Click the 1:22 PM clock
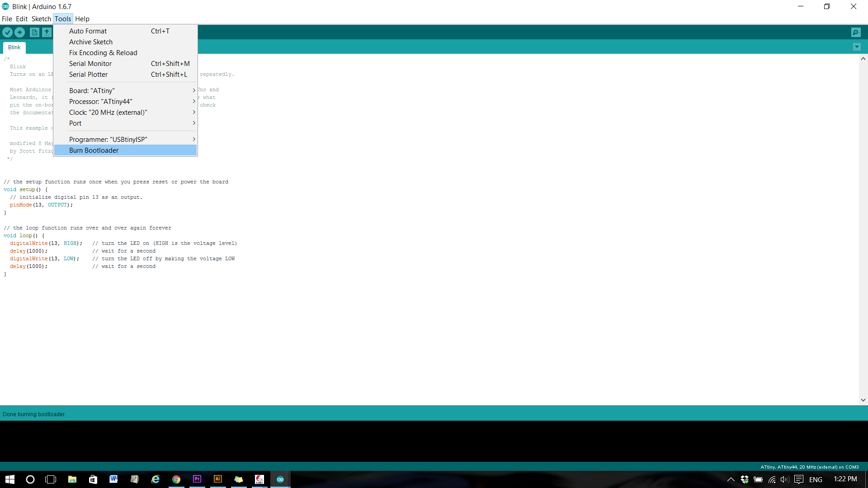 tap(845, 479)
